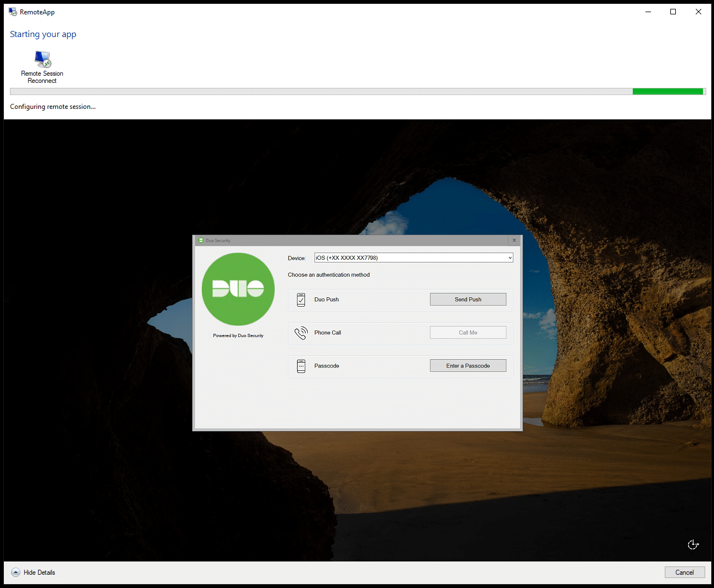Click the green Duo logo
The height and width of the screenshot is (588, 714).
238,289
